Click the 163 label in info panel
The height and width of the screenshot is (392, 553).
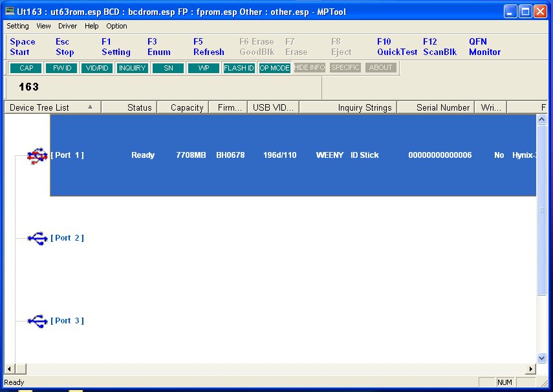pos(28,87)
